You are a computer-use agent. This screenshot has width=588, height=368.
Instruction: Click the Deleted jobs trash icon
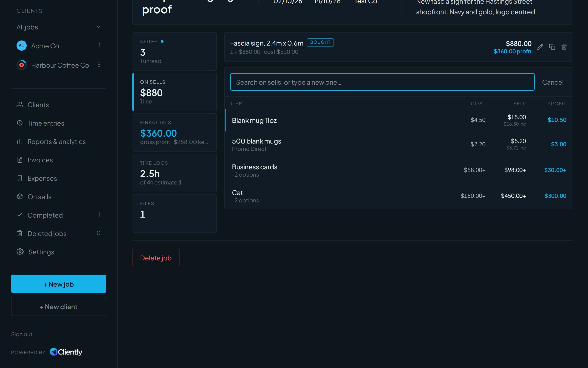[x=20, y=233]
